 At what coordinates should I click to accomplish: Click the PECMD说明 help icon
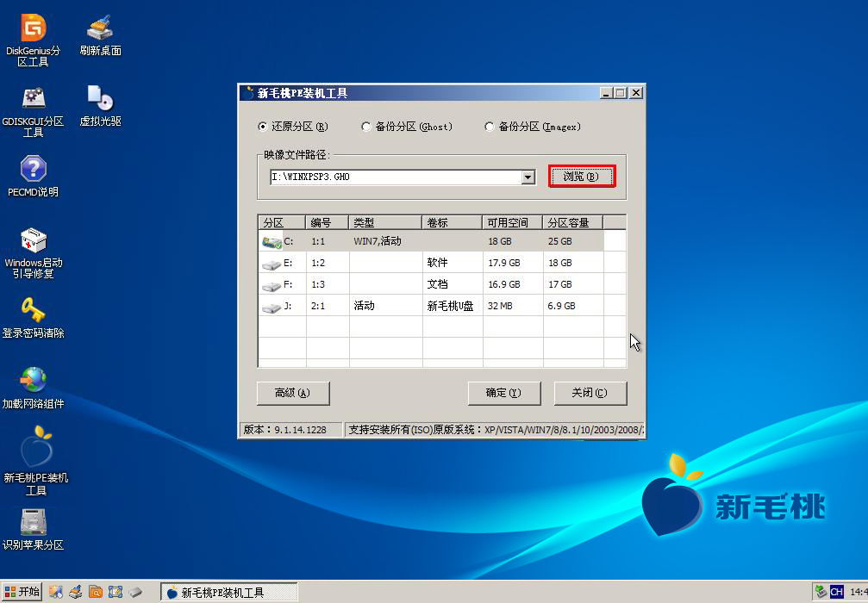(x=33, y=177)
